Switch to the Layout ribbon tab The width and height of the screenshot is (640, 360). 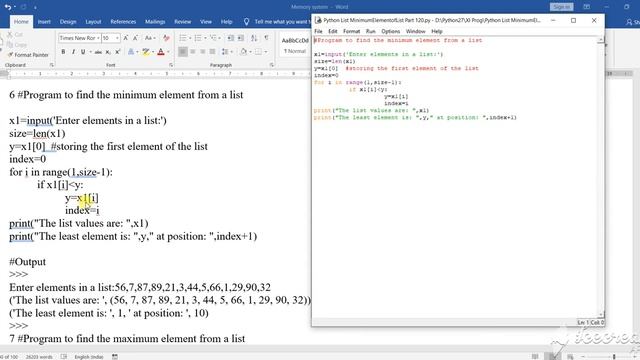[x=93, y=22]
